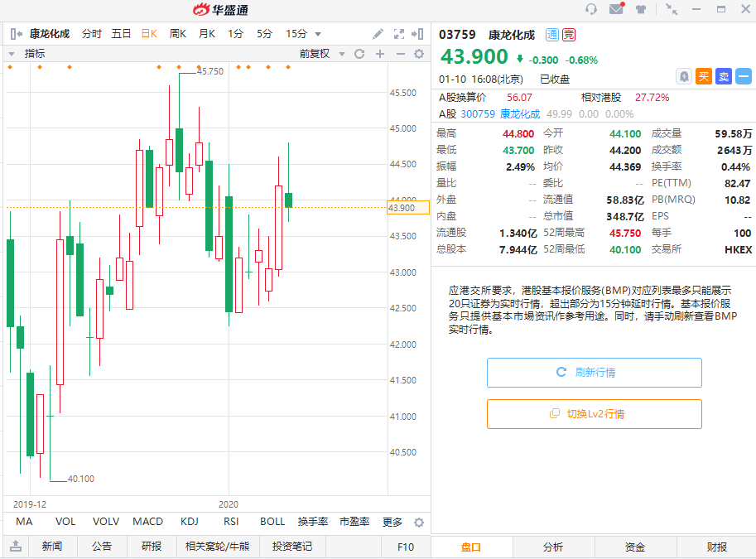Click the red 竞 auction badge
The width and height of the screenshot is (756, 559).
(x=569, y=35)
